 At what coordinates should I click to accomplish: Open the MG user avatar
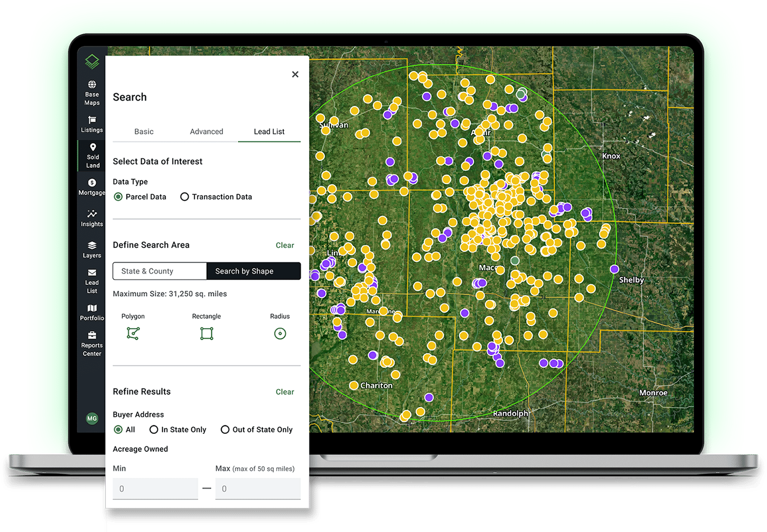coord(92,419)
